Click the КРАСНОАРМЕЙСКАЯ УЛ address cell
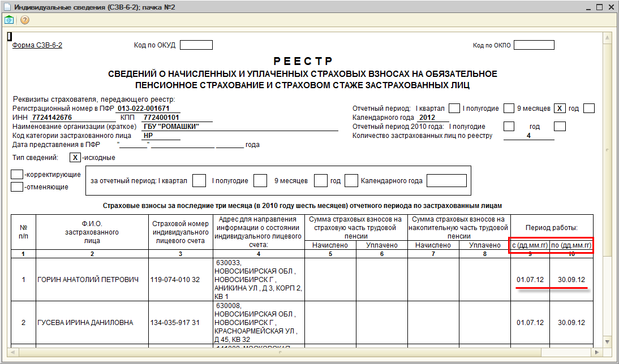 coord(259,323)
